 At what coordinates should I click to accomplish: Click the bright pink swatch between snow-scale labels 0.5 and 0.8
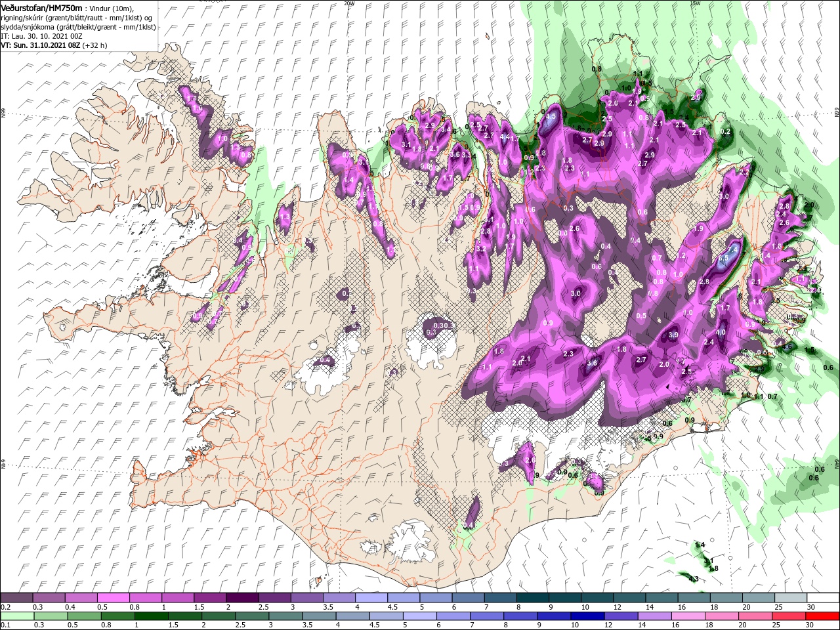pyautogui.click(x=113, y=598)
